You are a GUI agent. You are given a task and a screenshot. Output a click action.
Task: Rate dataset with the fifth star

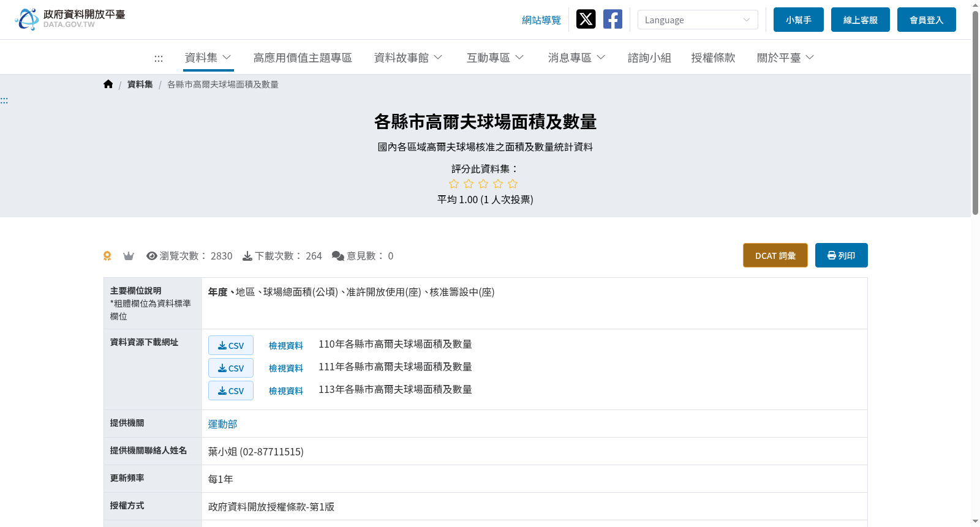[513, 184]
